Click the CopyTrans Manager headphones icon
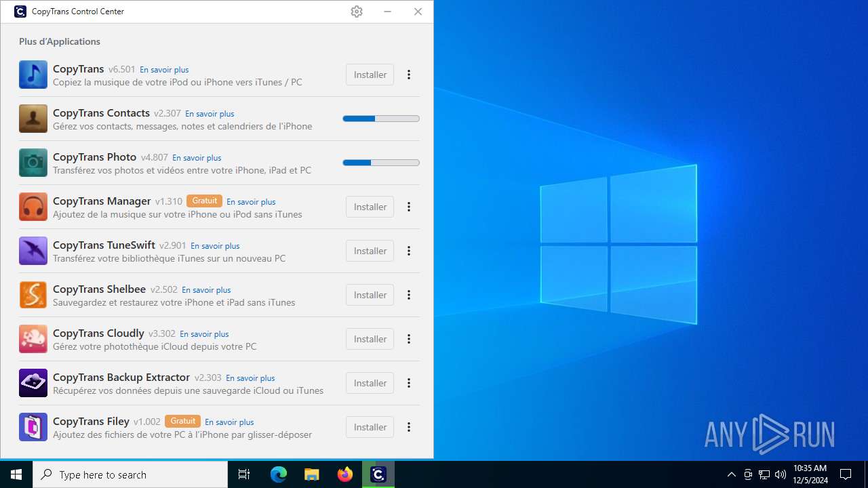The width and height of the screenshot is (868, 488). coord(33,207)
